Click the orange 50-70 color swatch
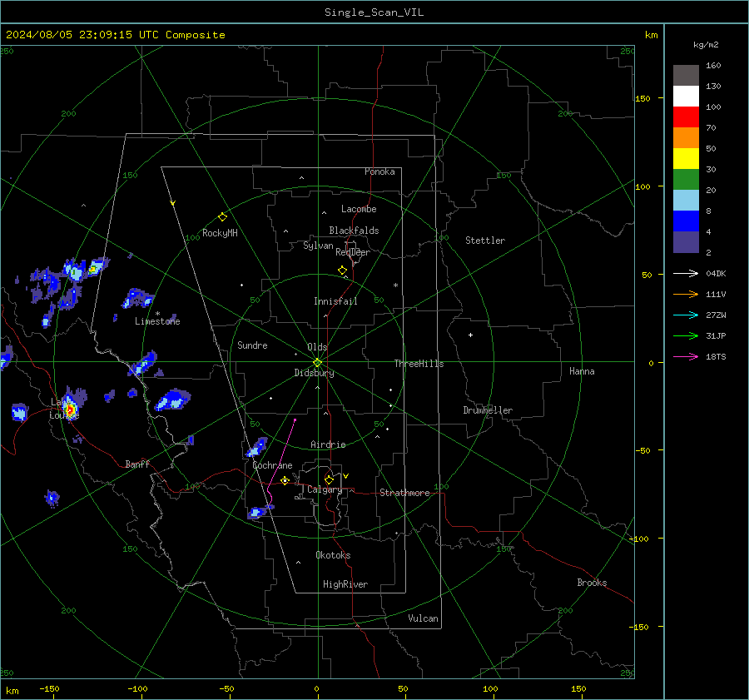This screenshot has height=700, width=749. (686, 138)
